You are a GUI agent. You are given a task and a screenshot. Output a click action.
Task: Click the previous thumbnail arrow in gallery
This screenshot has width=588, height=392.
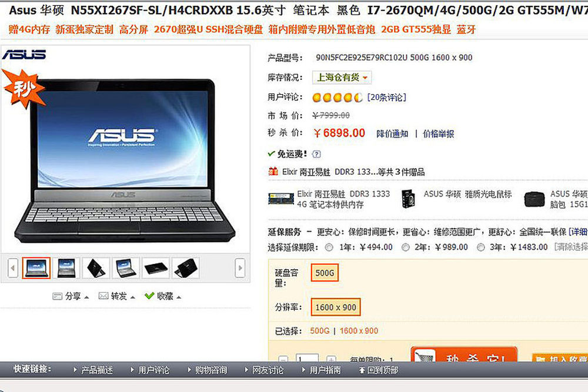[x=13, y=268]
